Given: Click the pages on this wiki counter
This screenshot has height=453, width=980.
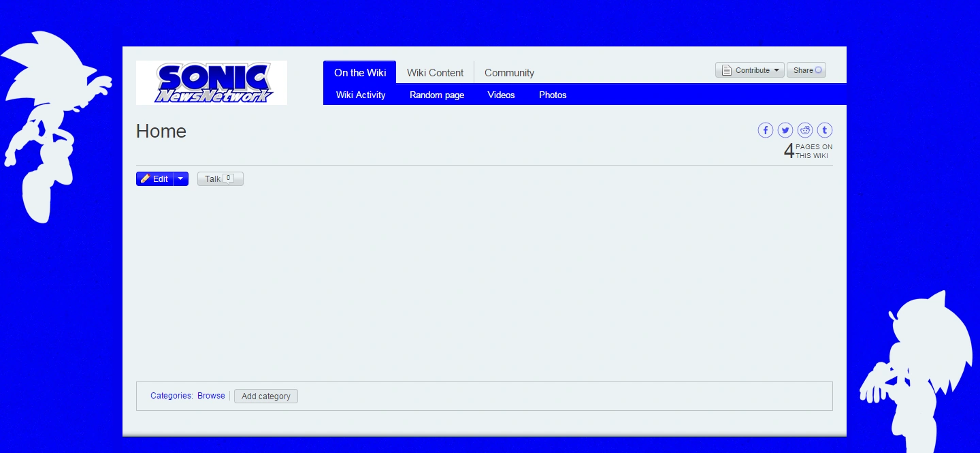Looking at the screenshot, I should 808,151.
